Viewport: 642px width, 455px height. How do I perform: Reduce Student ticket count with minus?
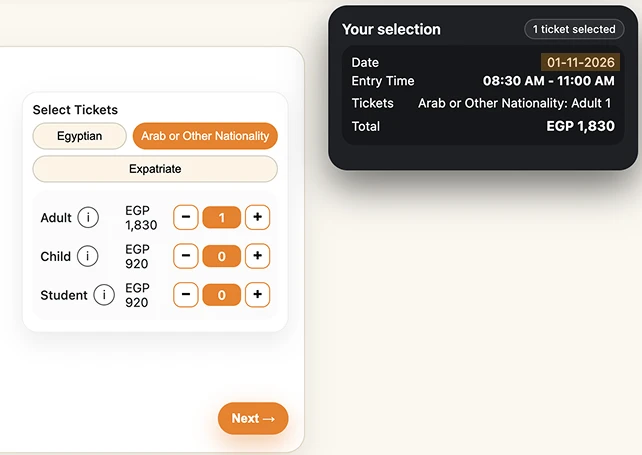(x=186, y=294)
